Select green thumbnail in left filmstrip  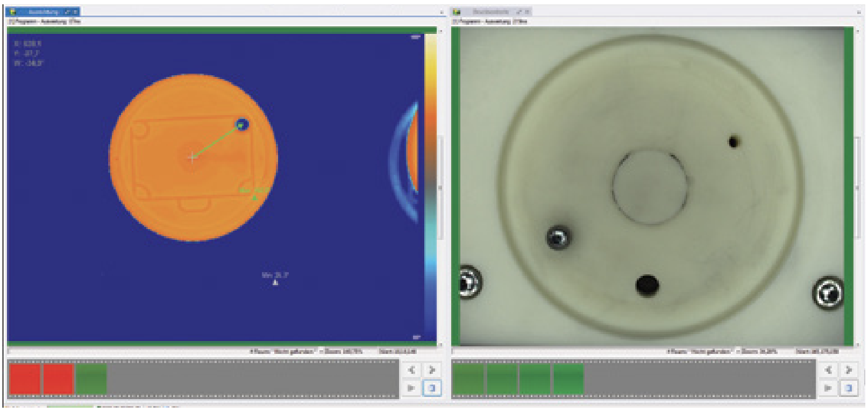click(91, 379)
